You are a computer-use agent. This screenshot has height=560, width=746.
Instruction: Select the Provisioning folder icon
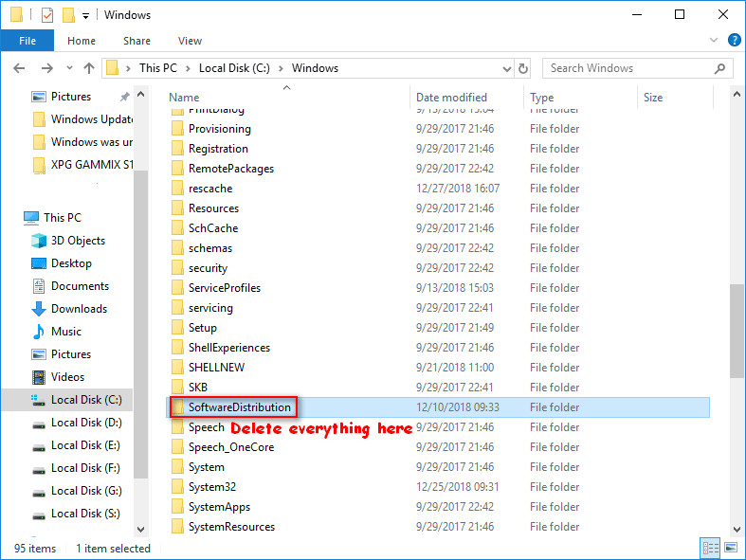(x=177, y=129)
